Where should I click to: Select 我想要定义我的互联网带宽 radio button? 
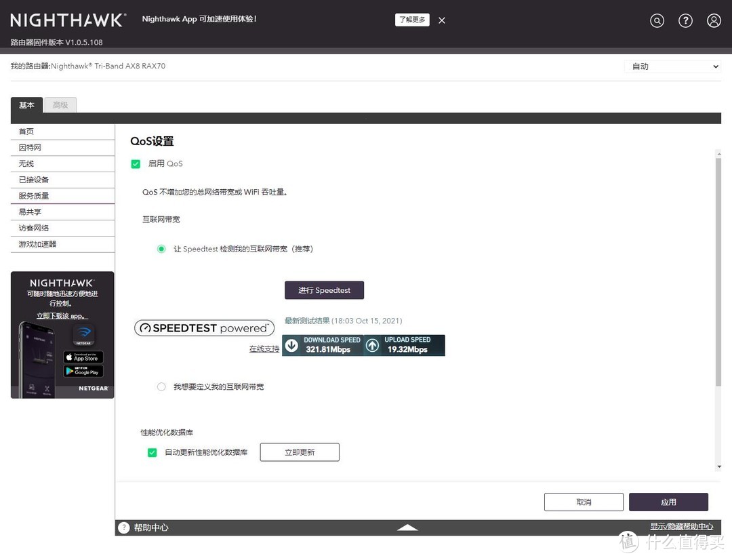(161, 386)
